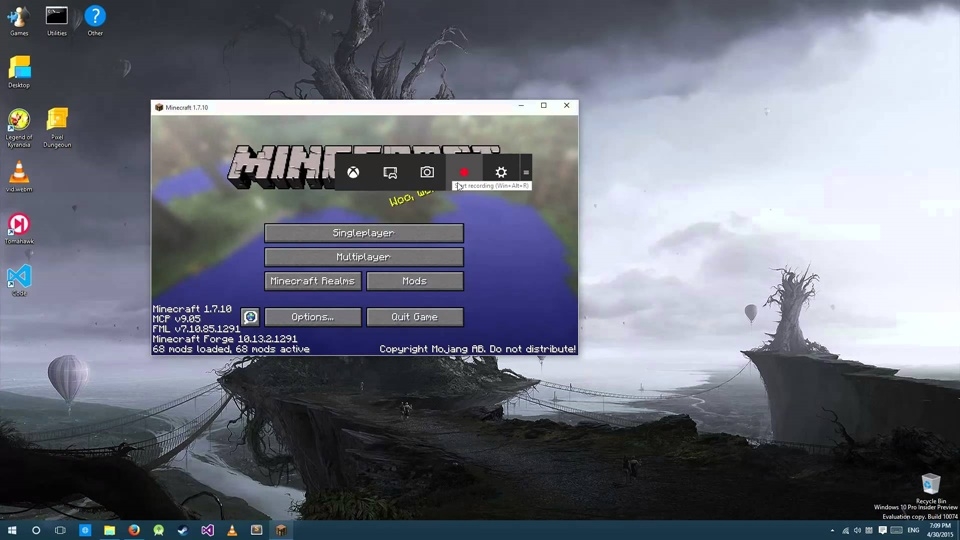Open Task View on the taskbar
This screenshot has height=540, width=960.
(60, 530)
